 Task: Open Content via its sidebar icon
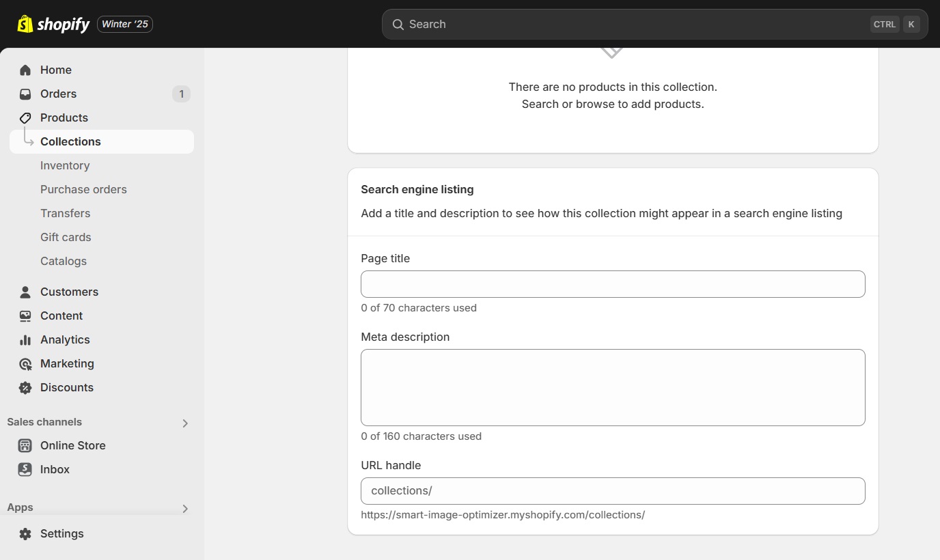[25, 316]
